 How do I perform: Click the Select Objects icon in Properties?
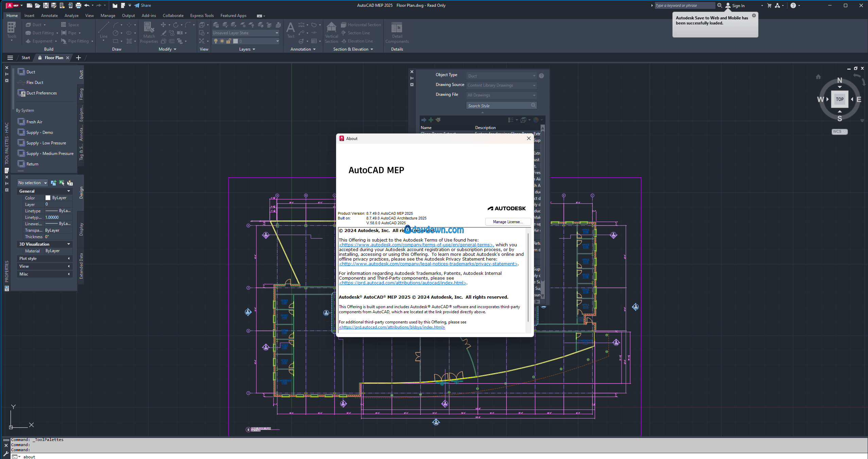(62, 183)
